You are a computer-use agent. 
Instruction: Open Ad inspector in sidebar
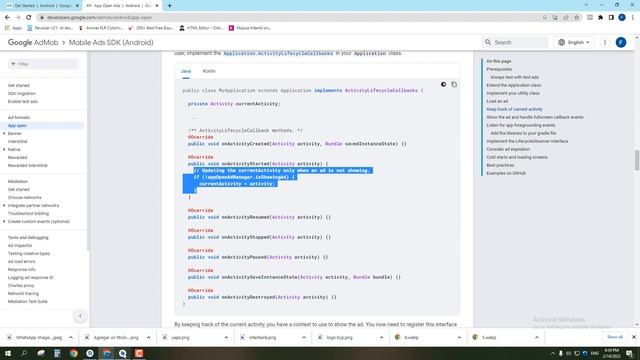point(20,245)
